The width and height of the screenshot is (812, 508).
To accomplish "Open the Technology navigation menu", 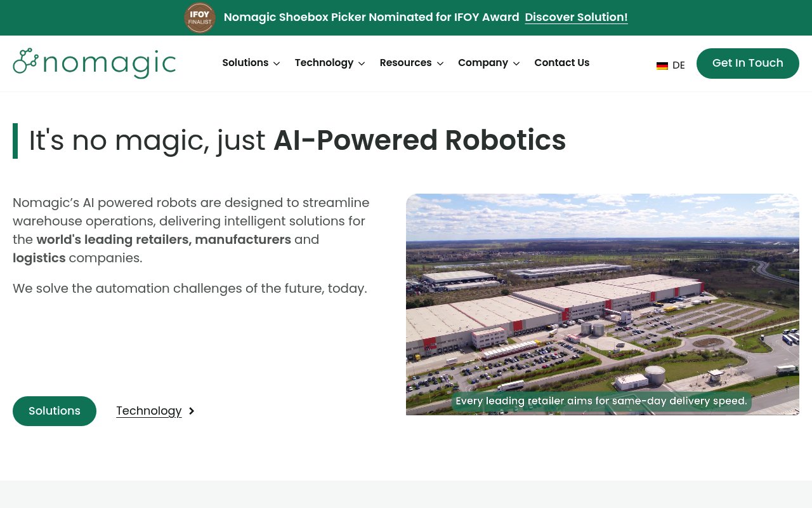I will (324, 63).
